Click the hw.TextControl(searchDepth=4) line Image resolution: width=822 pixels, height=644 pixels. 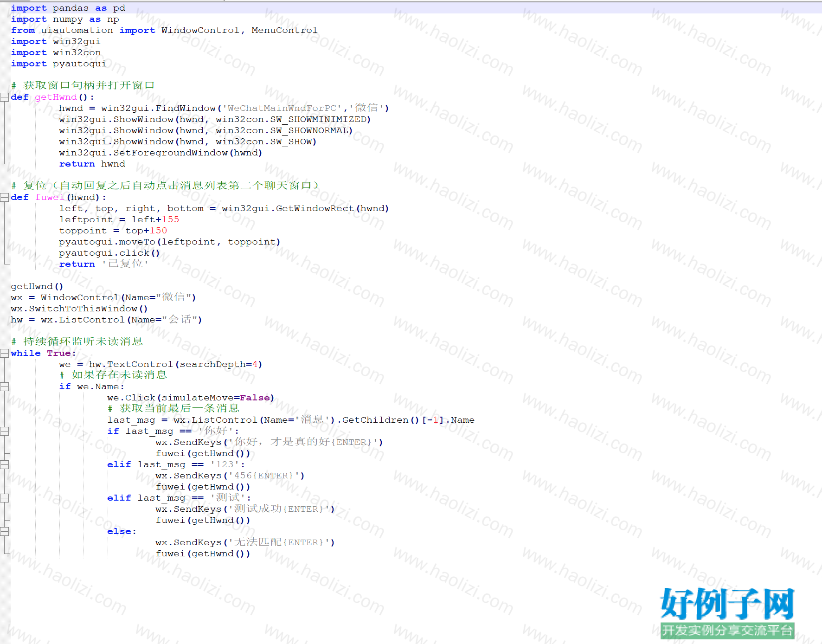pyautogui.click(x=161, y=364)
